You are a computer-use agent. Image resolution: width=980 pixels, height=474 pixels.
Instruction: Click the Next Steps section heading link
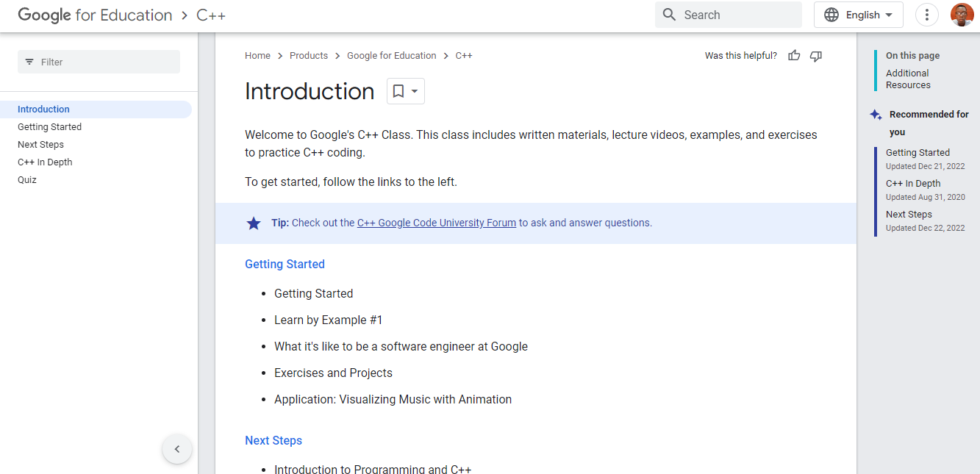tap(273, 441)
